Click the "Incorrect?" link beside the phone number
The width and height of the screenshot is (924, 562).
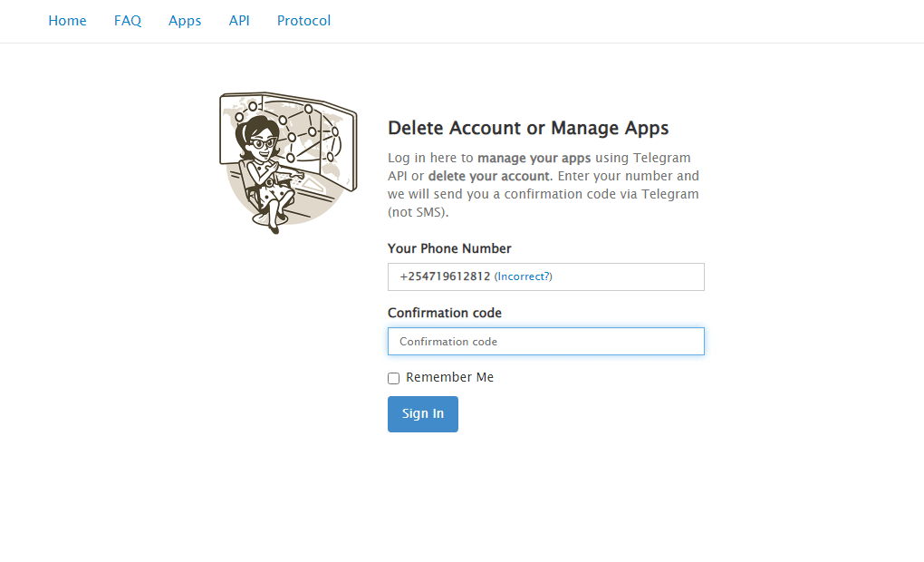pyautogui.click(x=525, y=276)
